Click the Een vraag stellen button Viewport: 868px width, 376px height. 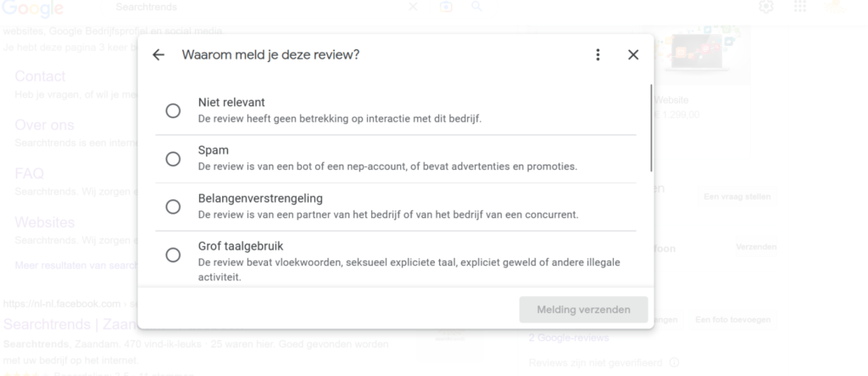tap(737, 197)
